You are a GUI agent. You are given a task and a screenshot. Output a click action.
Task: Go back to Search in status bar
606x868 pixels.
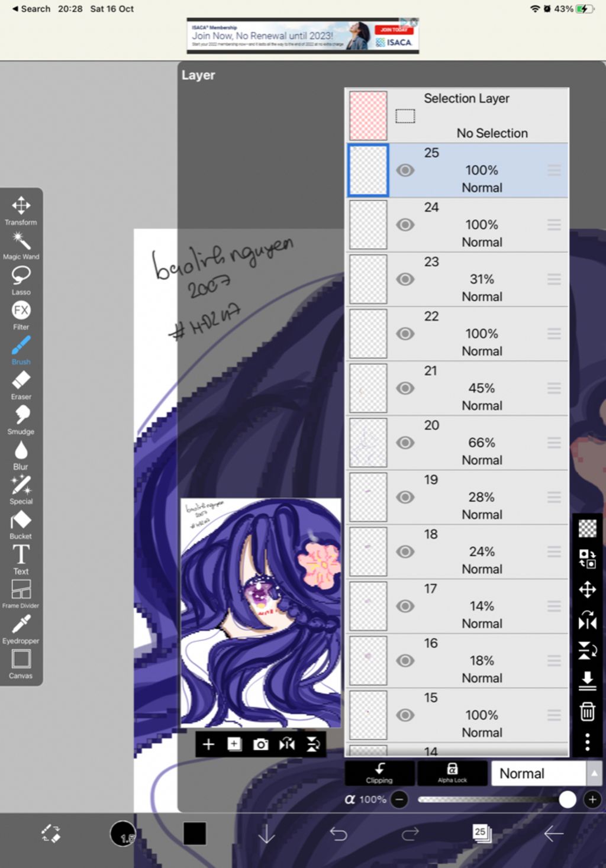pos(31,9)
